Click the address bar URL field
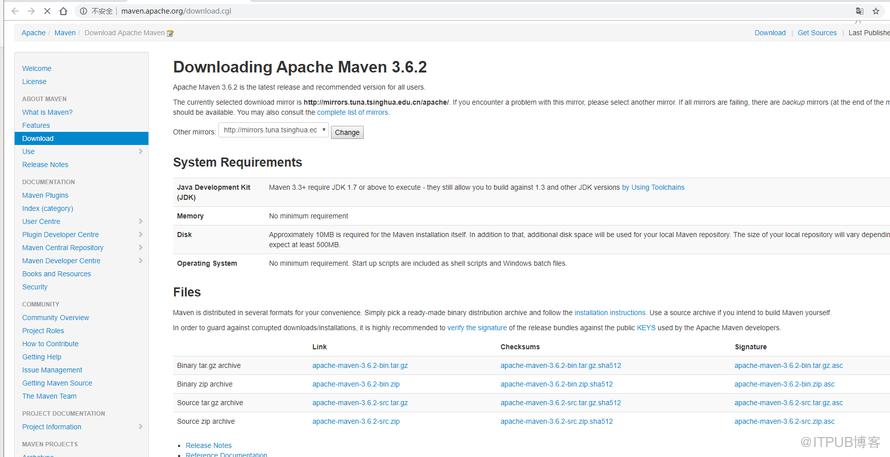 pyautogui.click(x=454, y=11)
